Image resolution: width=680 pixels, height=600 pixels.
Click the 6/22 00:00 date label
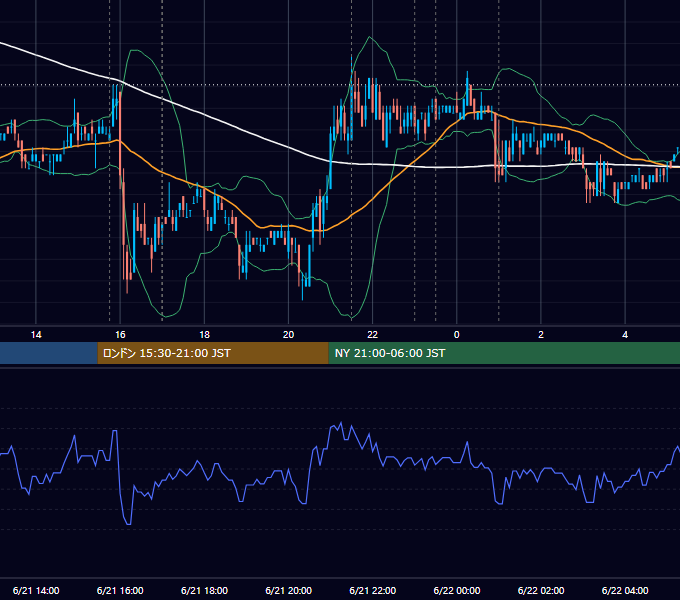click(457, 590)
